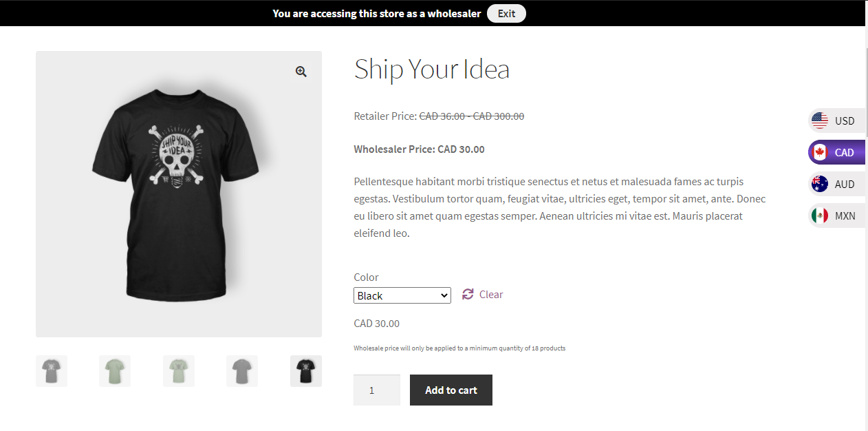Click the magnifier zoom icon on product image
Image resolution: width=868 pixels, height=431 pixels.
[x=301, y=72]
